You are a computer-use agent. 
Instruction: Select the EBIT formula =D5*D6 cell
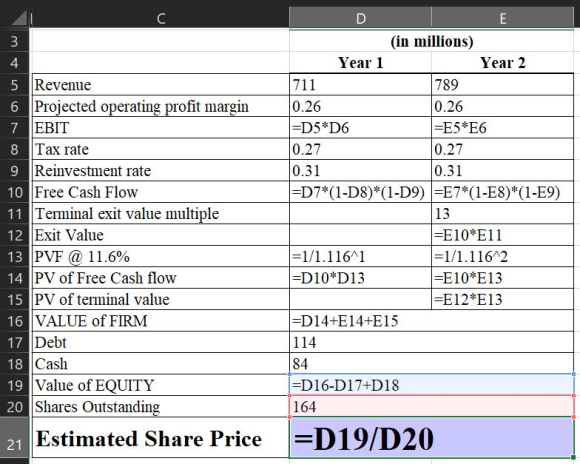click(360, 128)
